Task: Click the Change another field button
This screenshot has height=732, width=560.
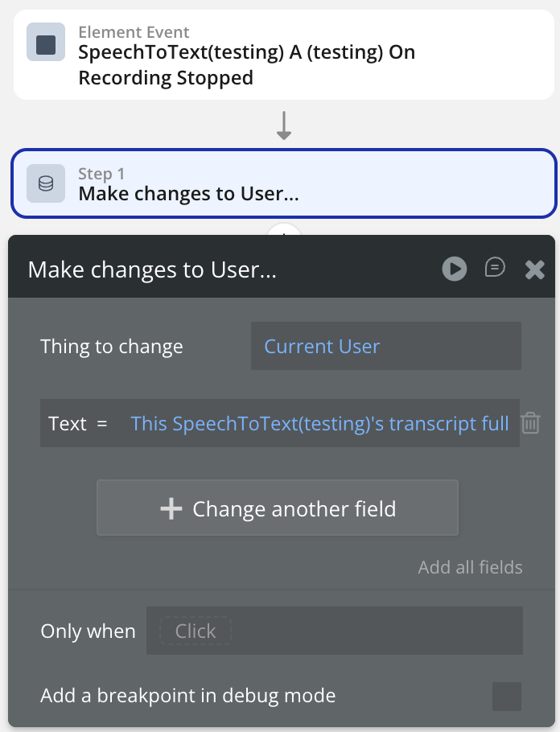Action: [x=278, y=508]
